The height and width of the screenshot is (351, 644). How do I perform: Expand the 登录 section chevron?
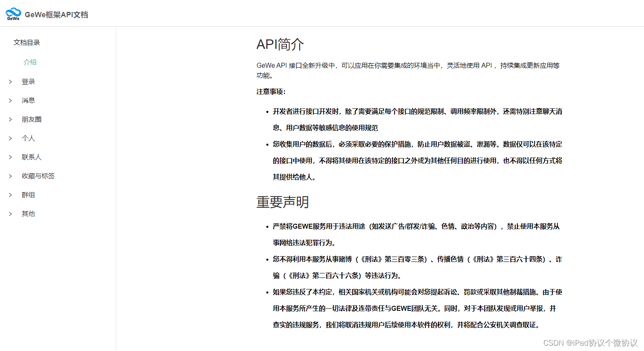click(x=10, y=82)
